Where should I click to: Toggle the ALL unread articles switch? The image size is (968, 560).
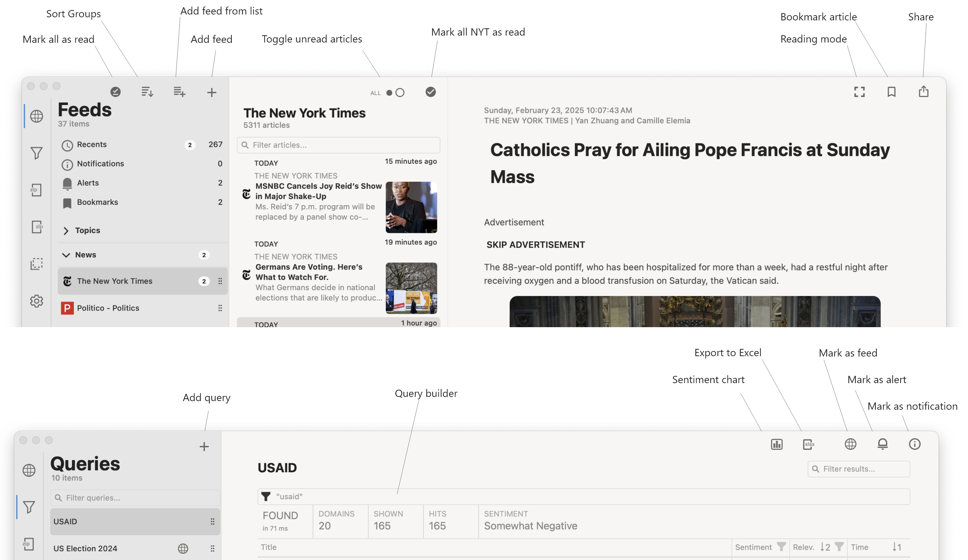point(395,93)
